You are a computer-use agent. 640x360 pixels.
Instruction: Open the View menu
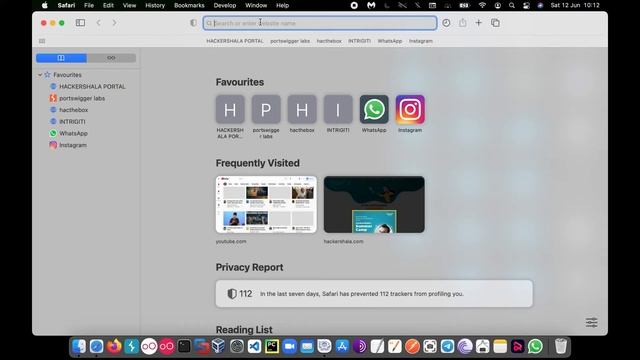[x=129, y=5]
